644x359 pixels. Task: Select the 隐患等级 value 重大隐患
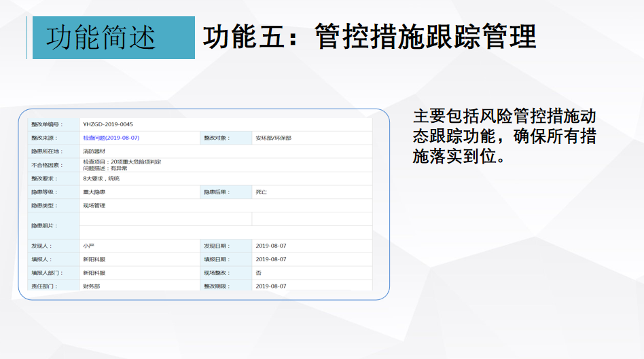pyautogui.click(x=94, y=192)
